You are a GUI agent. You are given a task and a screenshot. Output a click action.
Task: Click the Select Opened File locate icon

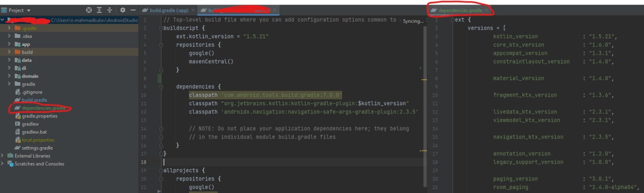[89, 10]
